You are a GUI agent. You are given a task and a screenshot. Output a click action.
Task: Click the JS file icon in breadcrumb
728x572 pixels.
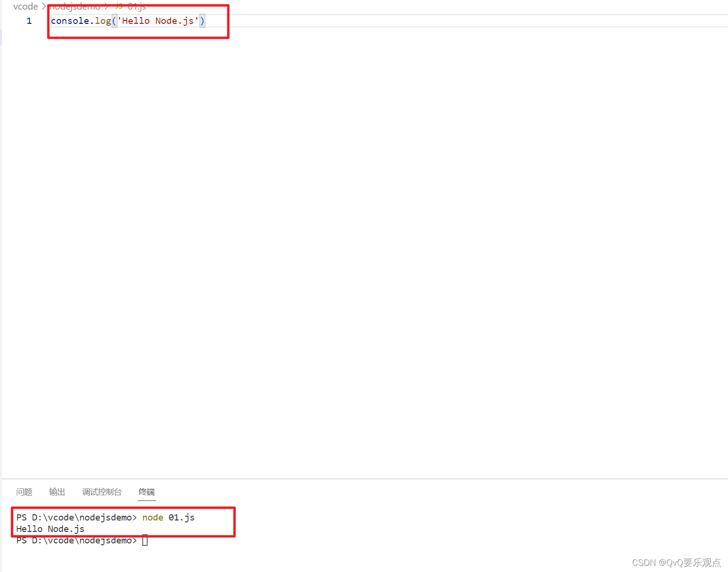pyautogui.click(x=119, y=6)
